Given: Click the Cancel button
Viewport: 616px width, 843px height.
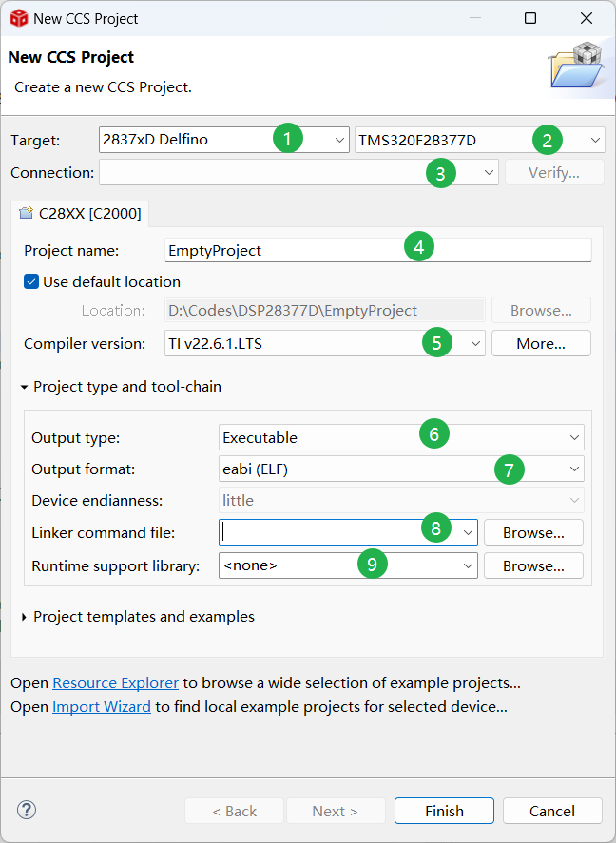Looking at the screenshot, I should tap(552, 811).
